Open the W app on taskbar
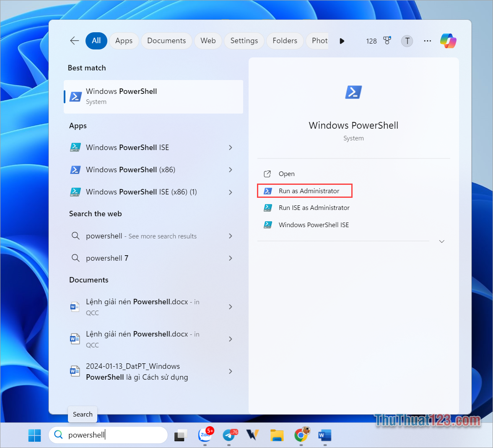The image size is (493, 448). tap(252, 435)
